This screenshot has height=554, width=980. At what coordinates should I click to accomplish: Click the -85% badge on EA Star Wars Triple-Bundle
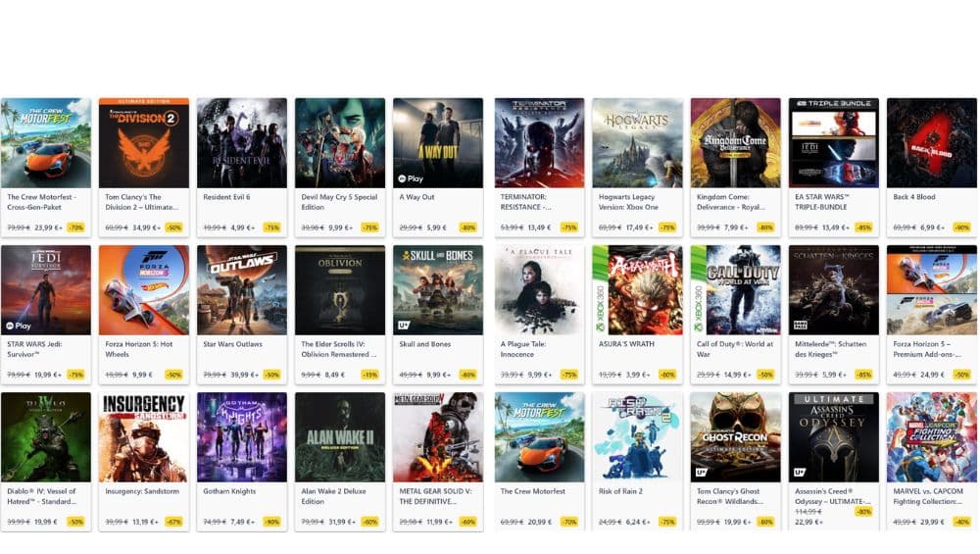(863, 227)
